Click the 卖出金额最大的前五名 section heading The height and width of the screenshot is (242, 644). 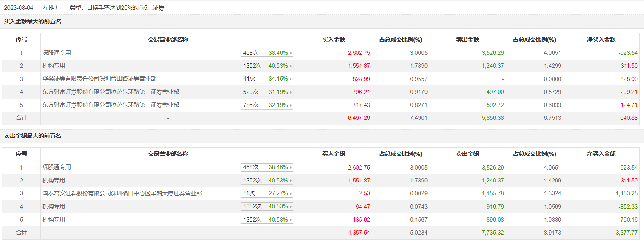32,136
